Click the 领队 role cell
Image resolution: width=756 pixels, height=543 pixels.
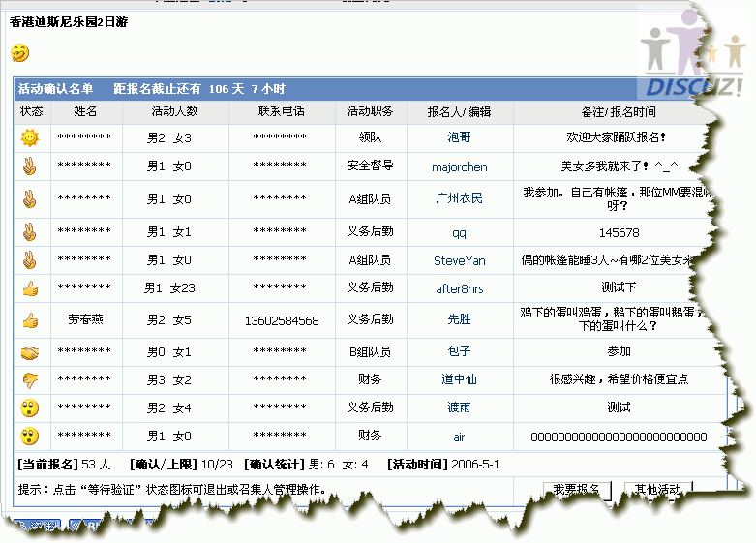[x=370, y=137]
